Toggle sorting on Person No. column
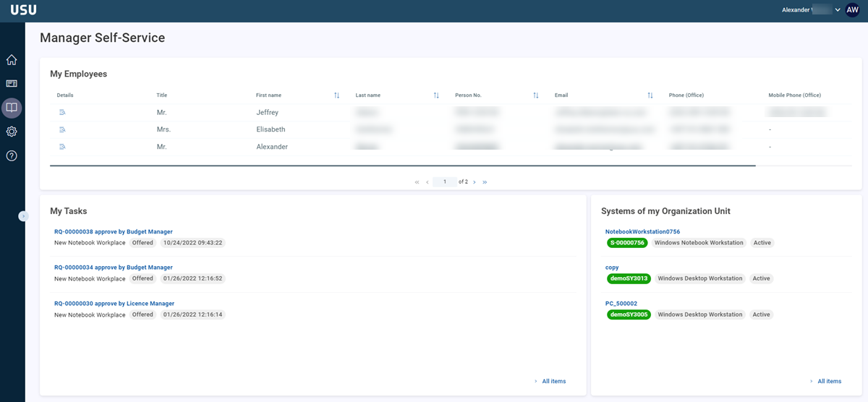Viewport: 868px width, 402px height. pos(536,95)
